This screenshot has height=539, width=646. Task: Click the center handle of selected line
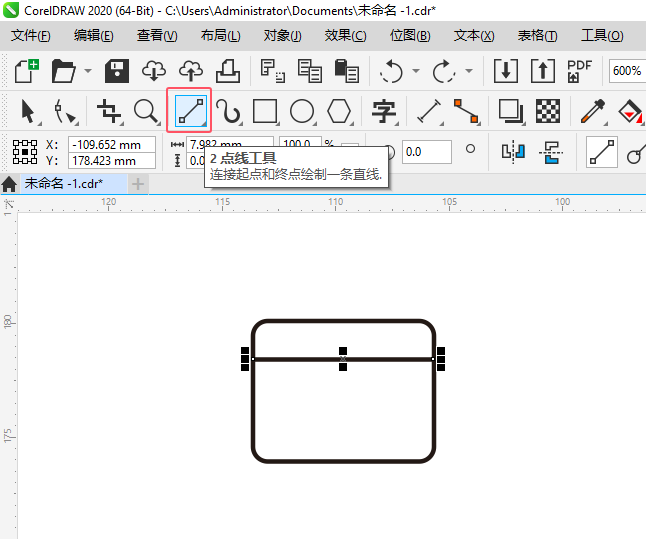343,359
